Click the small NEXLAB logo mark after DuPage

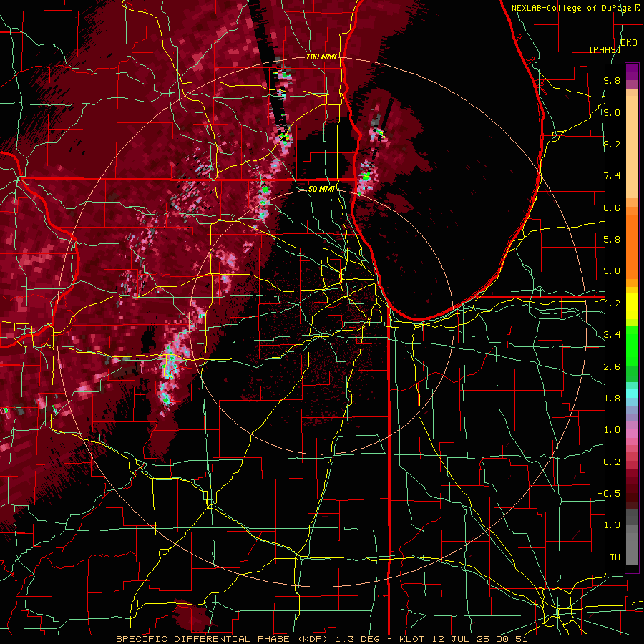click(638, 7)
